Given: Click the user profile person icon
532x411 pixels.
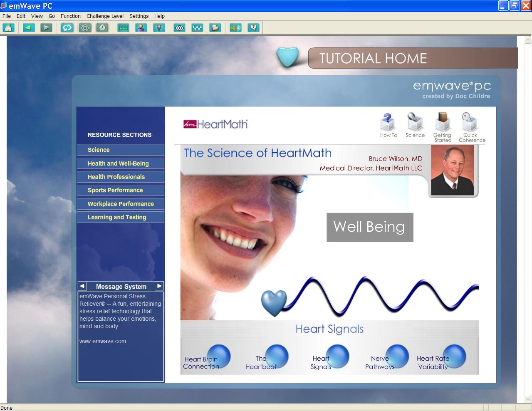Looking at the screenshot, I should pyautogui.click(x=141, y=28).
